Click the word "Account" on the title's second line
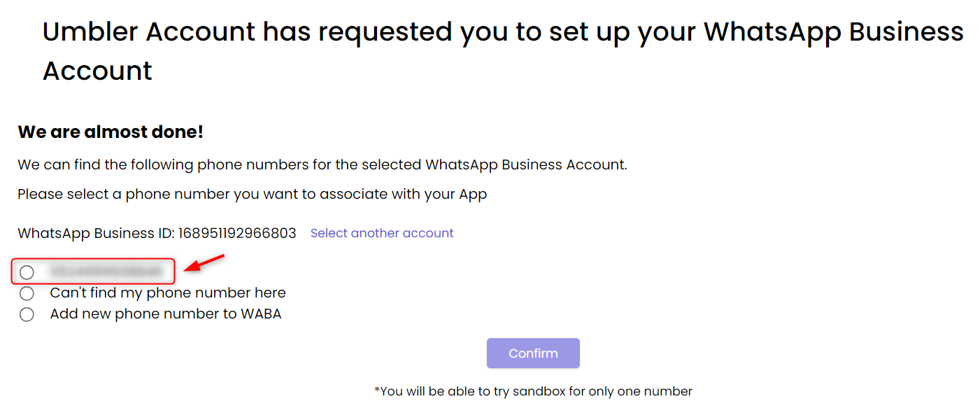The height and width of the screenshot is (413, 980). (x=97, y=71)
